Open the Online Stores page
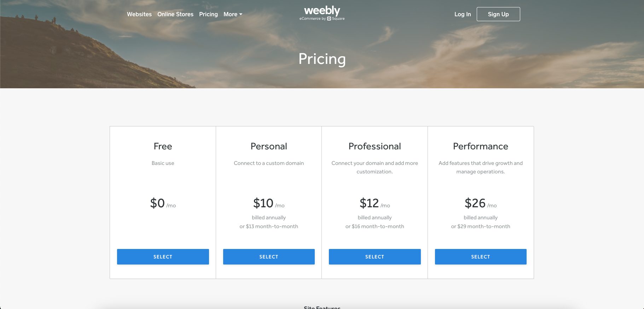Screen dimensions: 644x309 coord(175,14)
